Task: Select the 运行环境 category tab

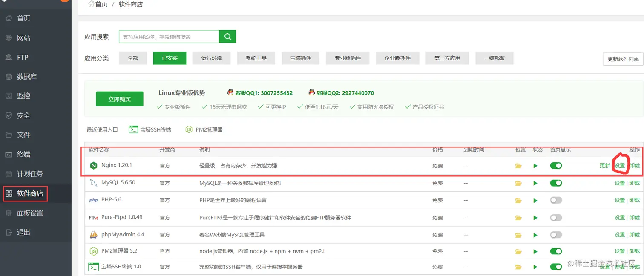Action: coord(212,58)
